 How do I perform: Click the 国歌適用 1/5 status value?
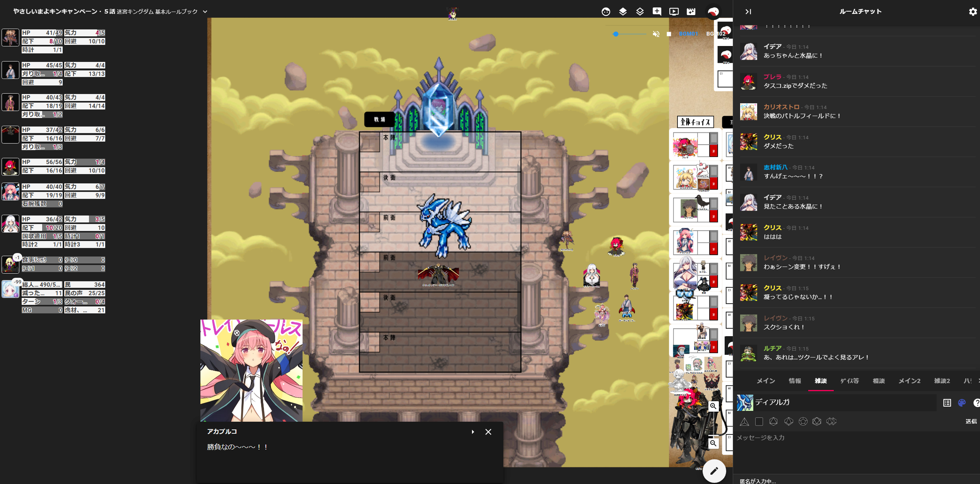click(42, 236)
